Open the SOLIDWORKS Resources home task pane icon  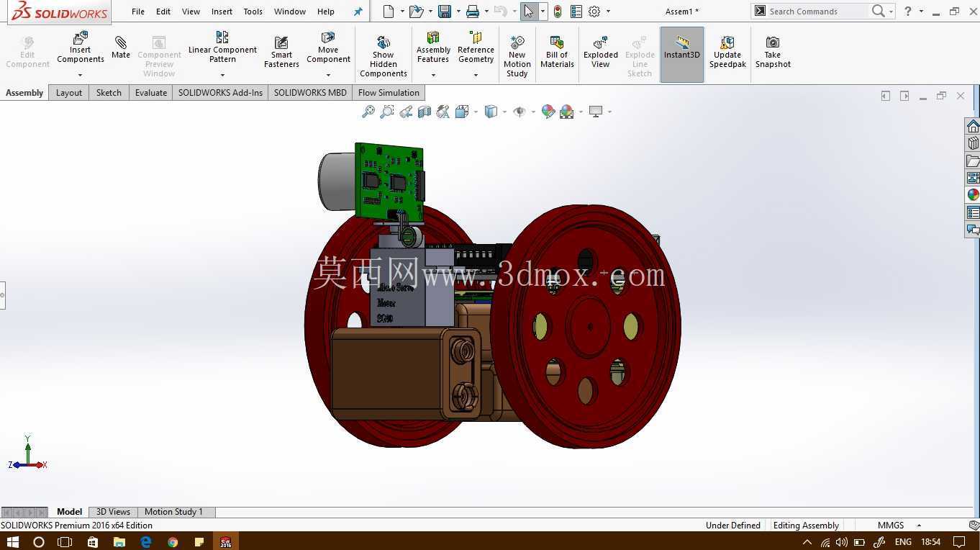click(973, 127)
